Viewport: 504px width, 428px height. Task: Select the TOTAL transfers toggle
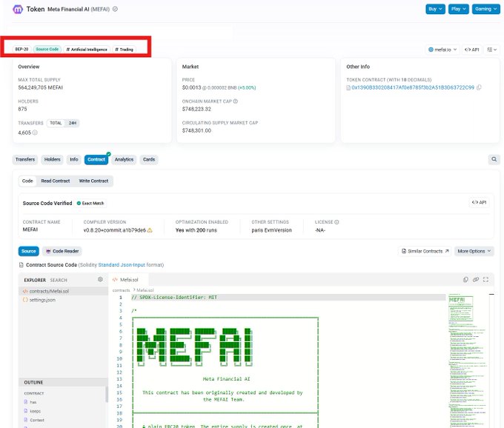(x=56, y=123)
